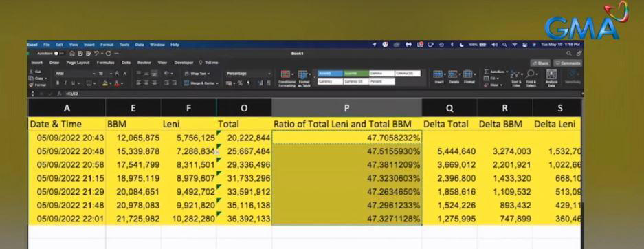This screenshot has width=644, height=249.
Task: Click the fx insert function icon
Action: (59, 94)
